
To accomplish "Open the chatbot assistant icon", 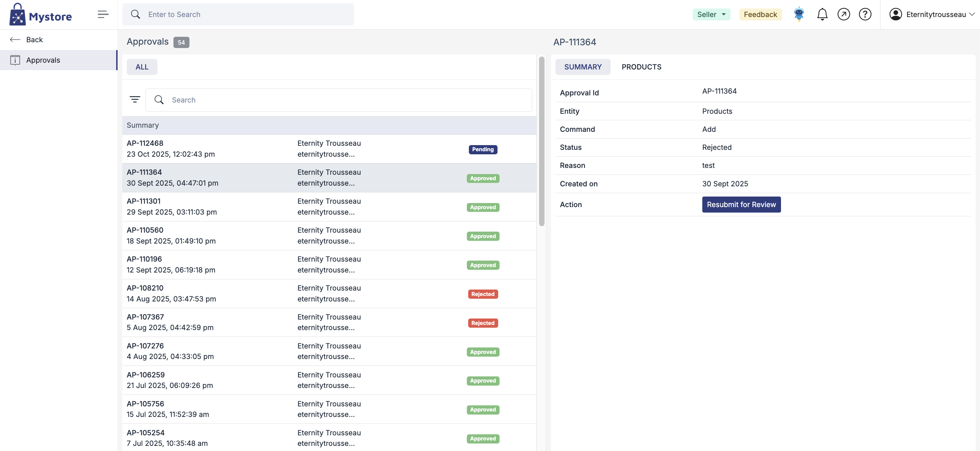I will [x=799, y=14].
